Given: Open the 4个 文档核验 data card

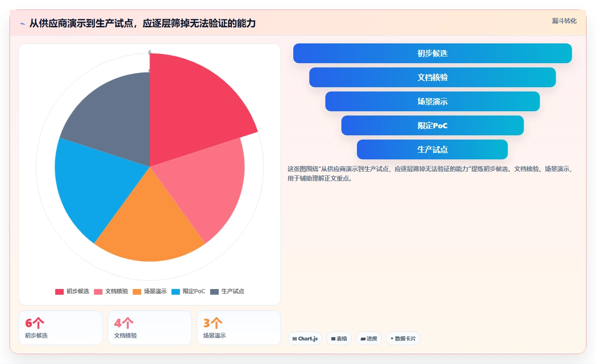Looking at the screenshot, I should point(149,328).
